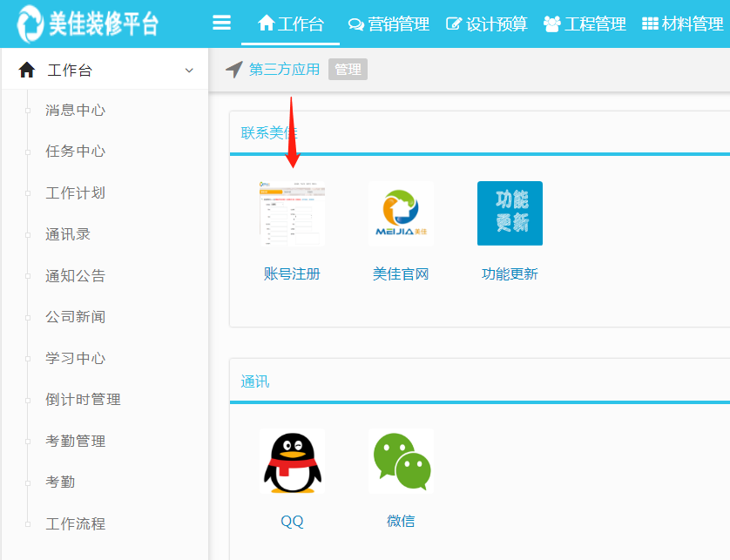Click the 管理 label in the breadcrumb

point(347,70)
